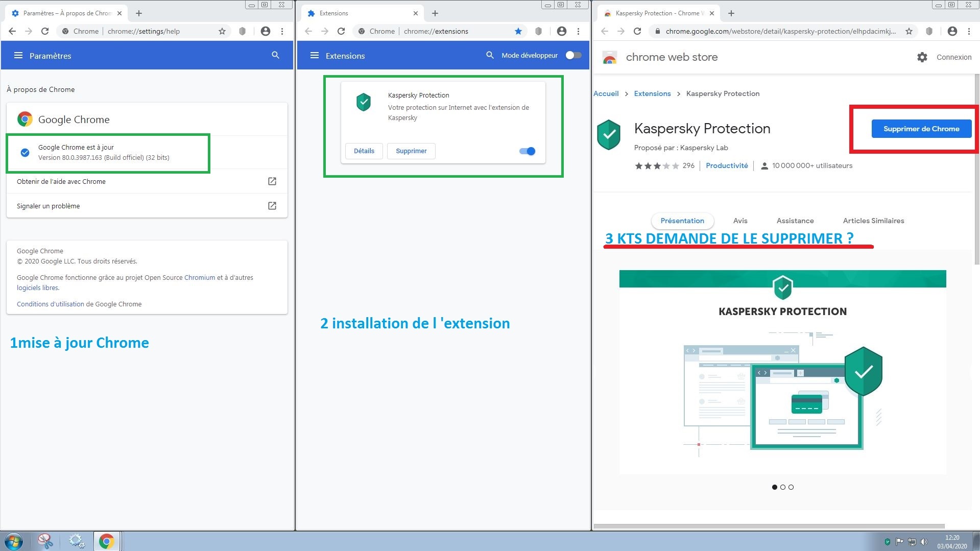Image resolution: width=980 pixels, height=551 pixels.
Task: Open the Productivité category link
Action: (x=727, y=165)
